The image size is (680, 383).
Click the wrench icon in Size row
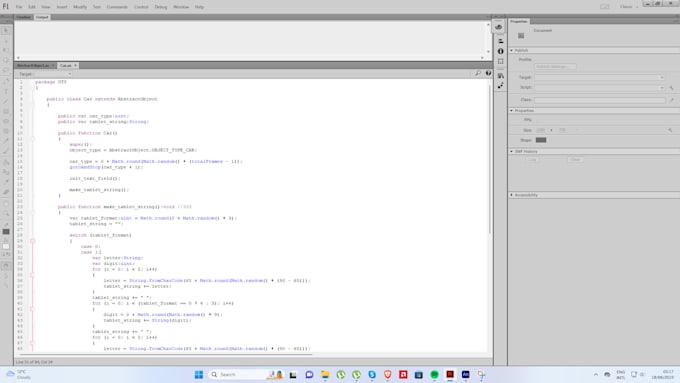670,130
